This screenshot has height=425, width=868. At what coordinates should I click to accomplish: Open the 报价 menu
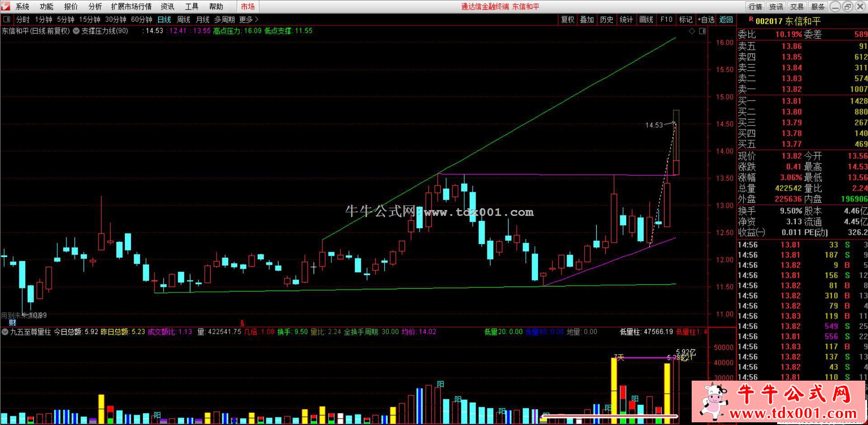pyautogui.click(x=71, y=6)
